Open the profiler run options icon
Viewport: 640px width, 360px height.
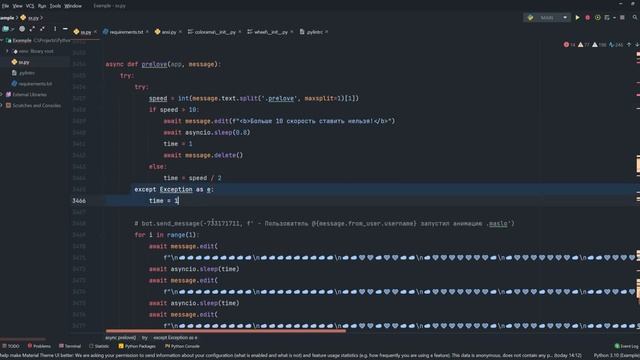click(608, 18)
